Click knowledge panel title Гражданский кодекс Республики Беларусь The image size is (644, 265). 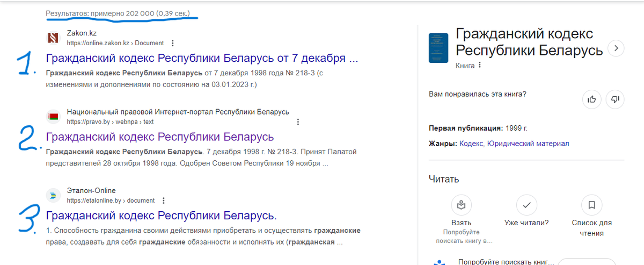pos(529,42)
